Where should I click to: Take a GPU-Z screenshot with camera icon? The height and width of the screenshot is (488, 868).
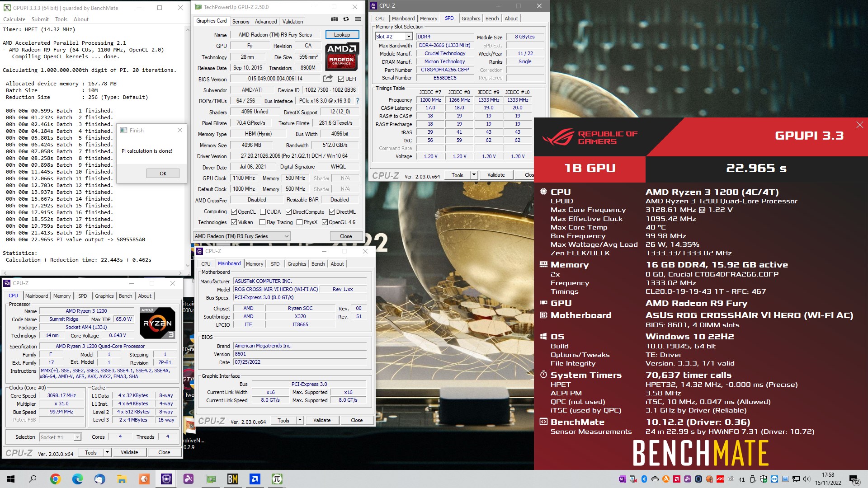[x=334, y=19]
